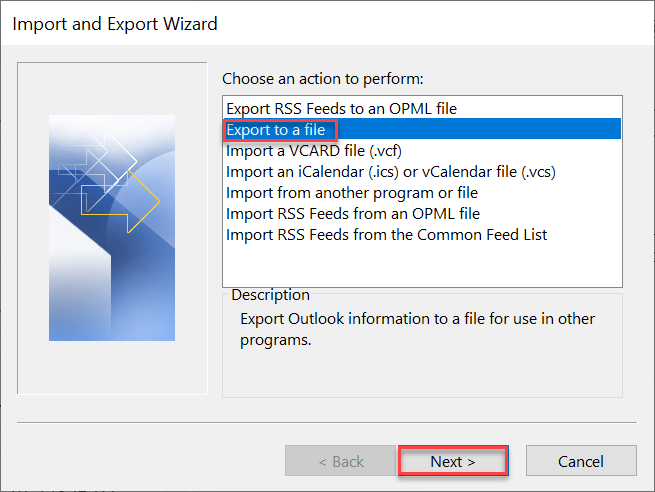Screen dimensions: 655x492
Task: Pick Import RSS Feeds from the Common Feed List
Action: pos(386,234)
